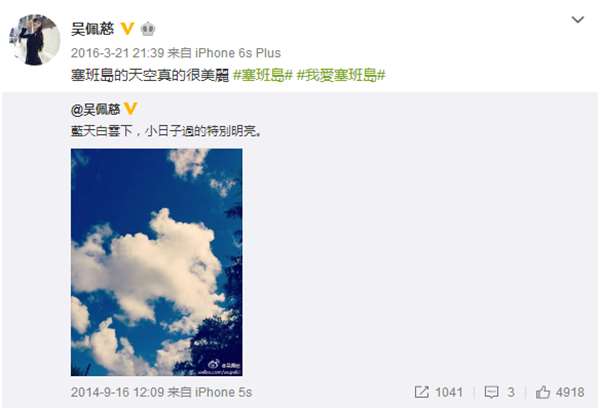Screen dimensions: 600x410
Task: Click the 1041 repost count
Action: click(x=449, y=392)
